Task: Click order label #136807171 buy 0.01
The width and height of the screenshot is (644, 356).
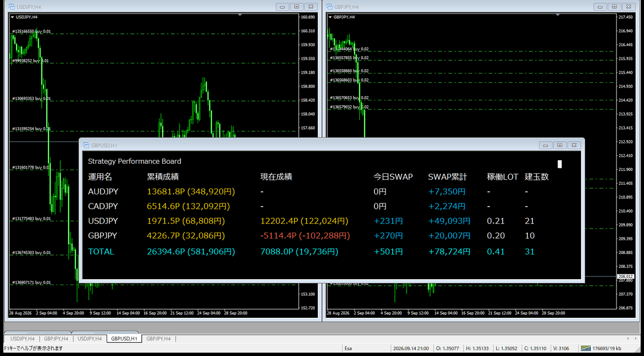Action: (32, 282)
